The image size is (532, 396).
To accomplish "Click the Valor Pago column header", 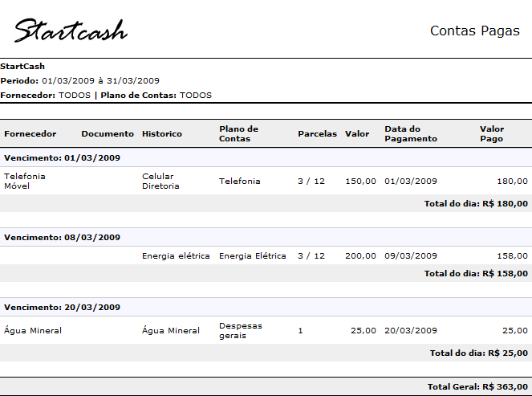I will pyautogui.click(x=492, y=133).
